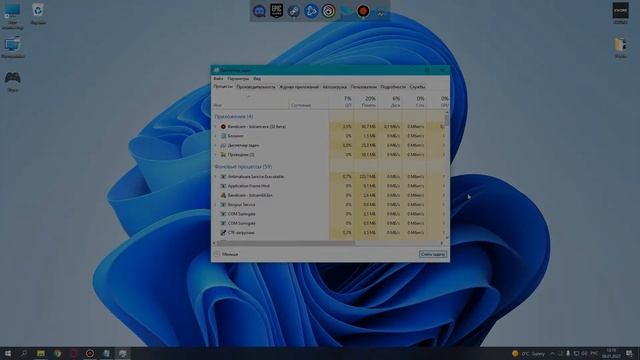Select the CTF-загрузчик process
The image size is (640, 360).
(x=241, y=233)
